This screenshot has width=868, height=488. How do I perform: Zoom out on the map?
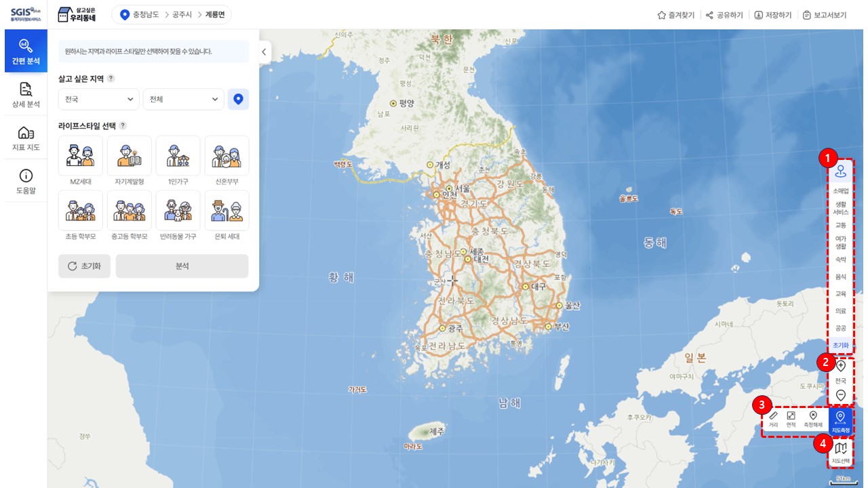pos(841,395)
